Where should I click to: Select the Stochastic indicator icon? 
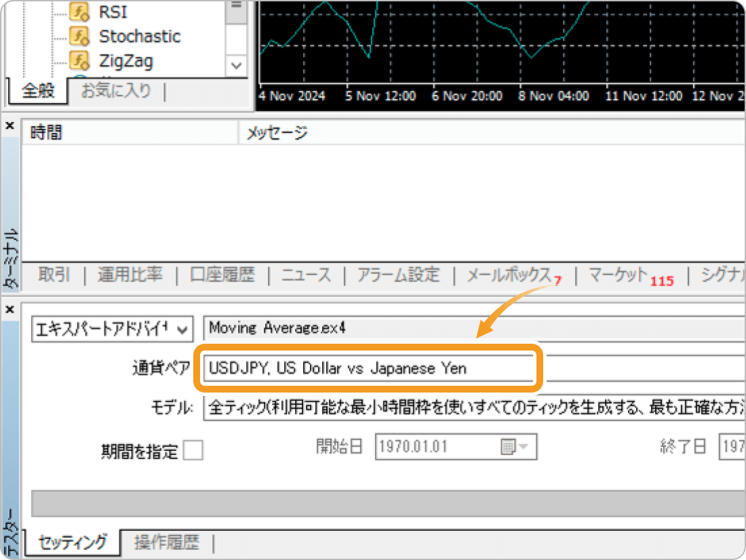click(79, 36)
